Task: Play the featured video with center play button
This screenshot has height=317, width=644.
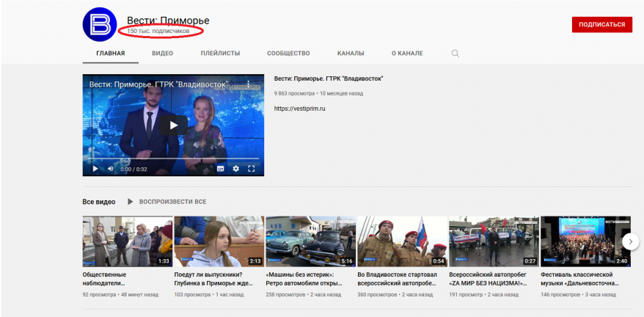Action: point(173,125)
